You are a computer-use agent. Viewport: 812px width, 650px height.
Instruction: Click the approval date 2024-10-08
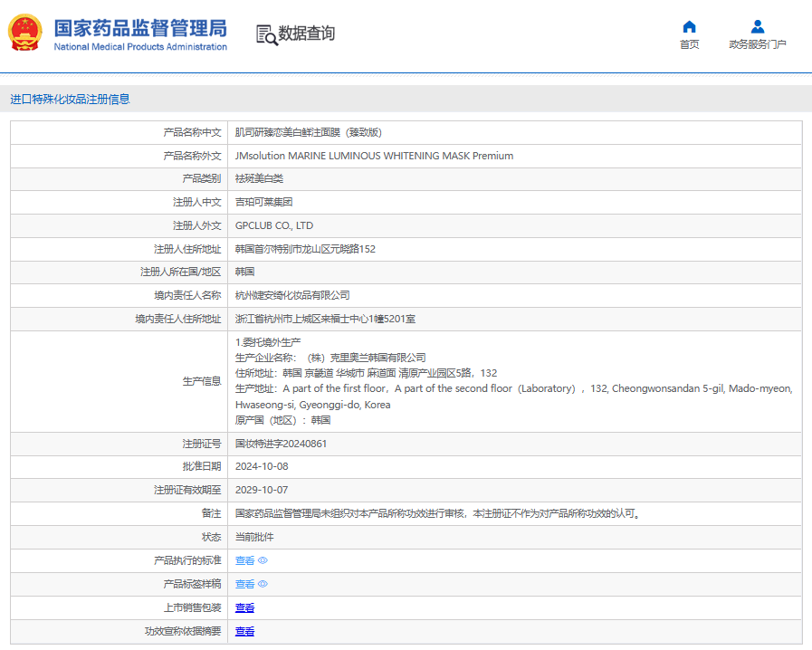pos(261,466)
